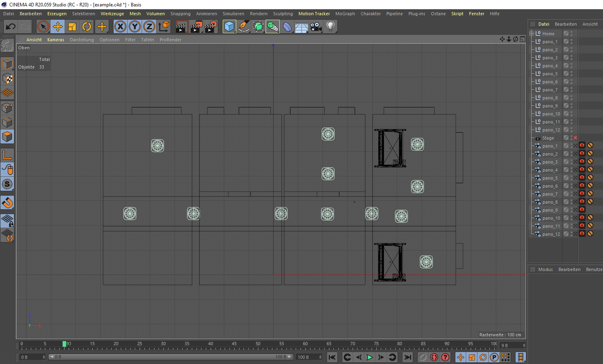
Task: Select the Rotate tool in the top toolbar
Action: 87,27
